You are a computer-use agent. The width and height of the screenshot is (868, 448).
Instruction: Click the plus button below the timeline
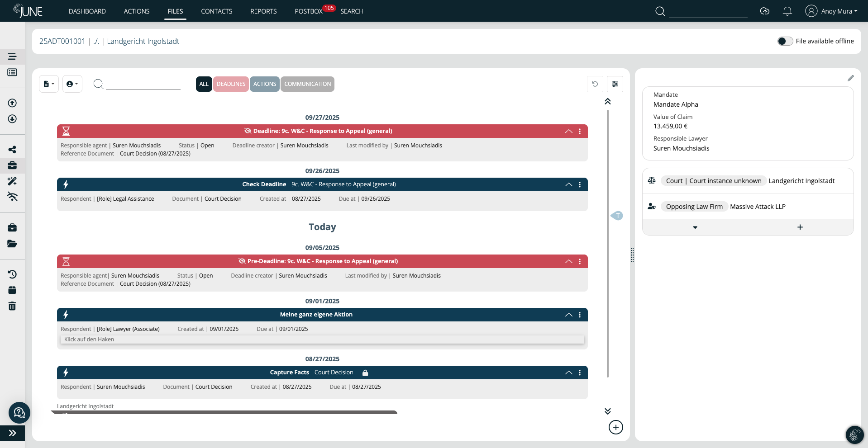pyautogui.click(x=616, y=427)
